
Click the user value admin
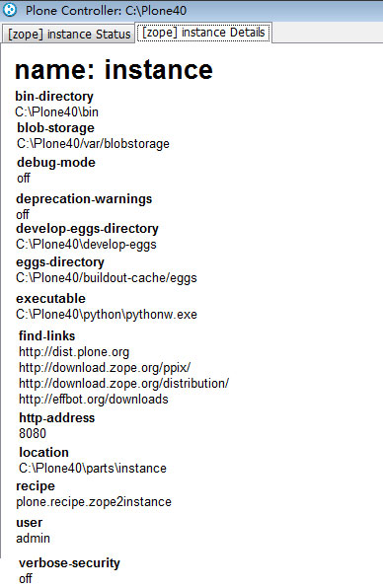33,539
